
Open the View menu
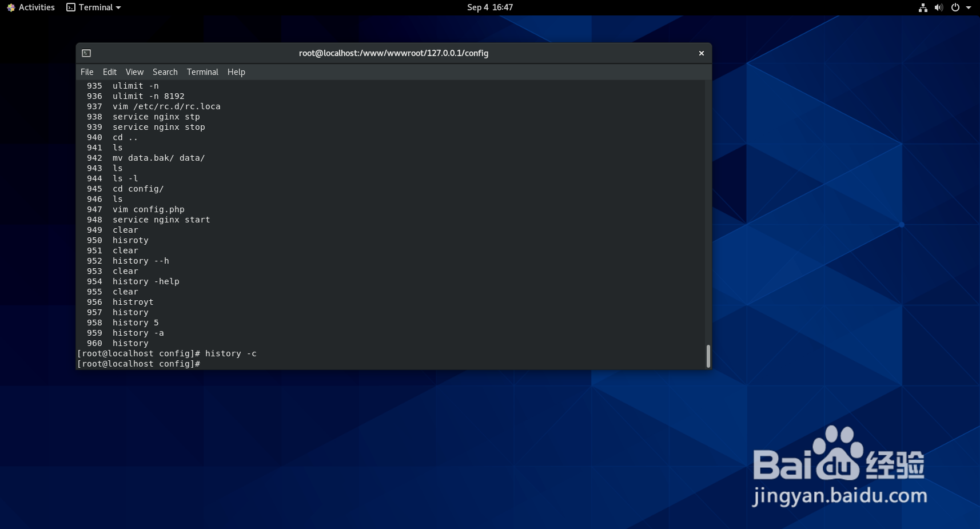[134, 72]
